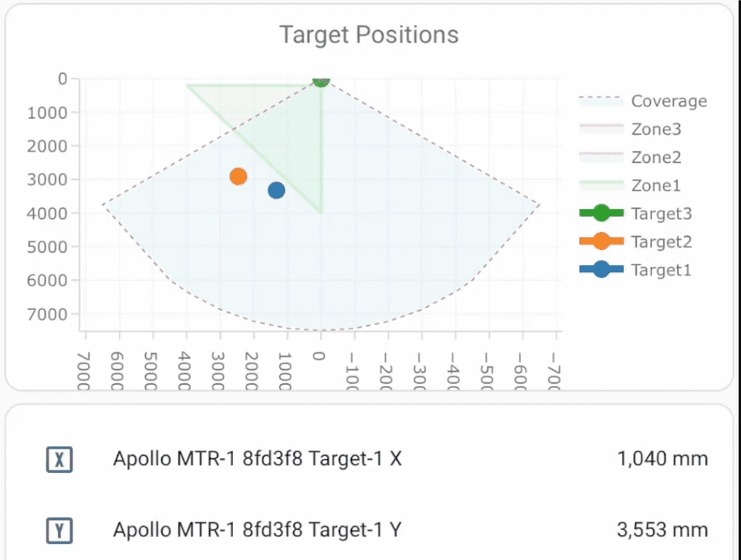Viewport: 741px width, 560px height.
Task: Click the 1,040 mm sensor value
Action: pos(662,458)
